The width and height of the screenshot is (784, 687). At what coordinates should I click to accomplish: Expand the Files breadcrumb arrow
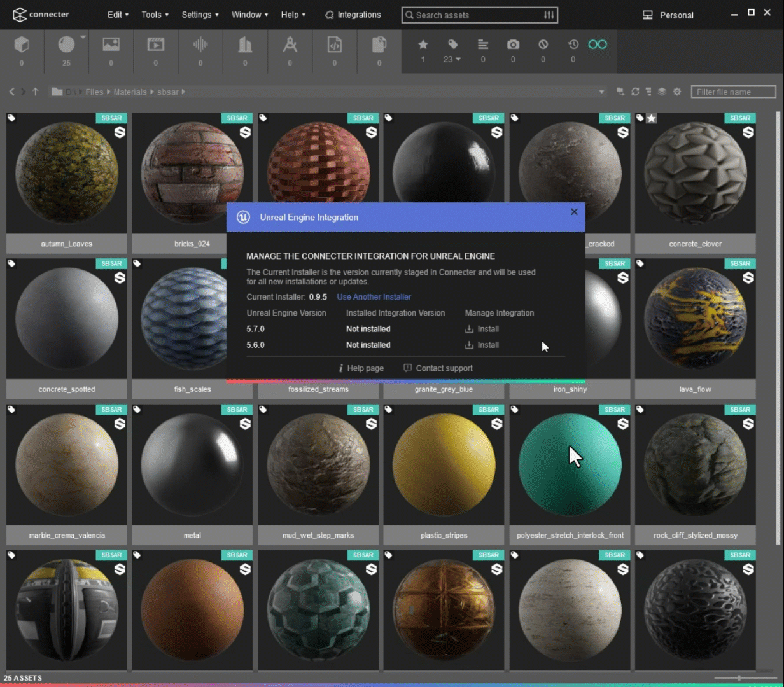coord(108,92)
